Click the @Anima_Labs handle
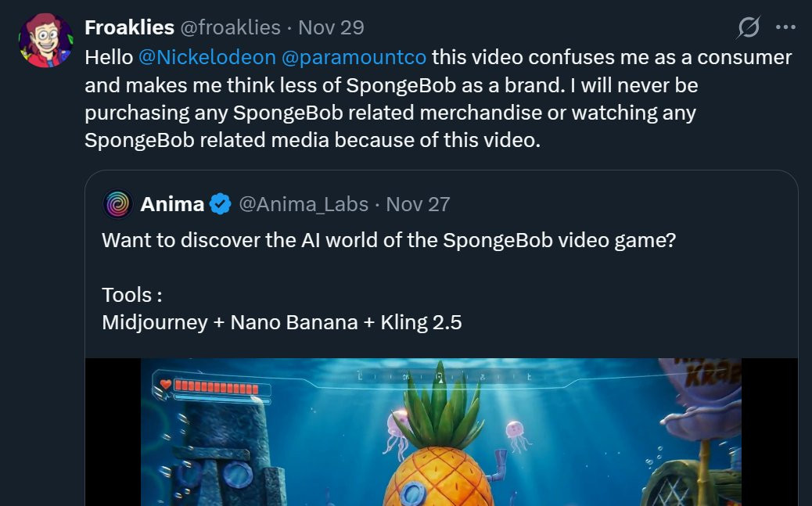 click(303, 205)
